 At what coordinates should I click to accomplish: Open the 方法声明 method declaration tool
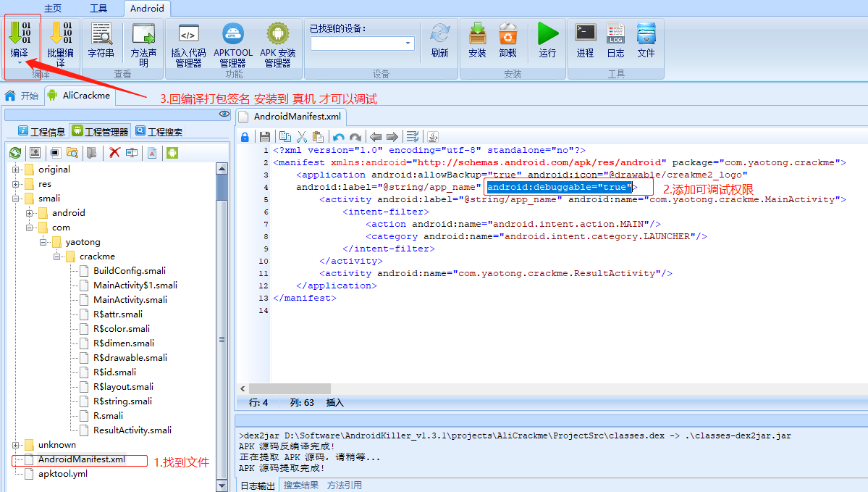[x=143, y=44]
